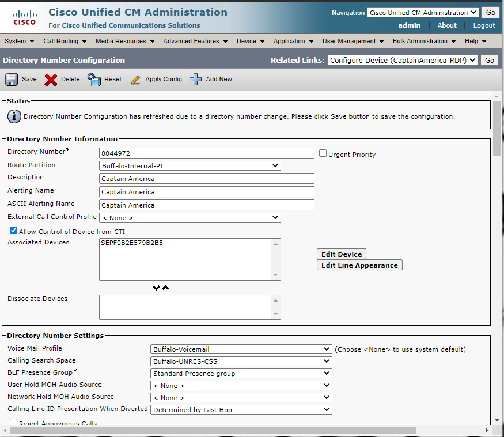Click the Edit Device button
The image size is (504, 437).
click(342, 254)
